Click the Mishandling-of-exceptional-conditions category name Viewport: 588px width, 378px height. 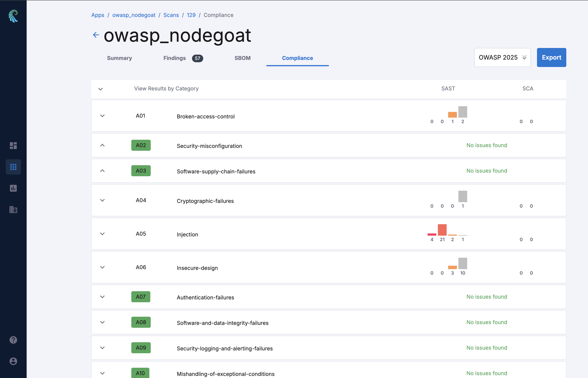[x=225, y=374]
